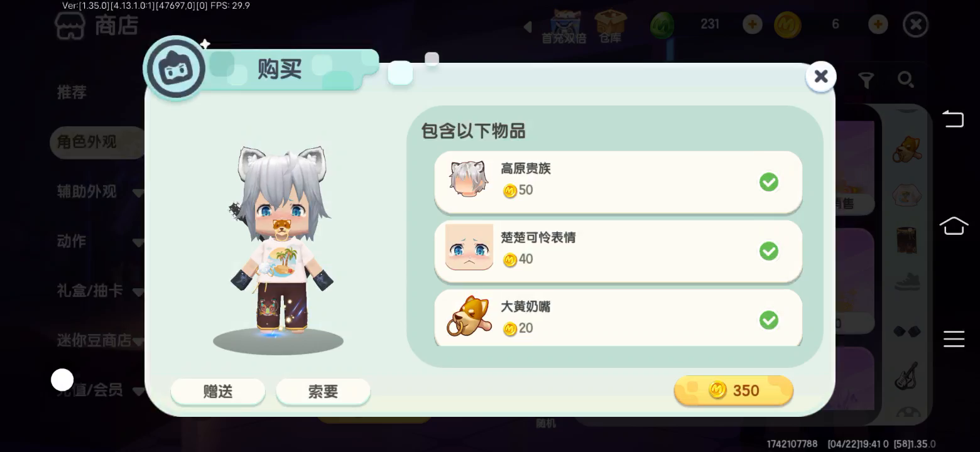Uncheck the 大黄奶嘴 item checkmark
This screenshot has height=452, width=980.
[768, 320]
